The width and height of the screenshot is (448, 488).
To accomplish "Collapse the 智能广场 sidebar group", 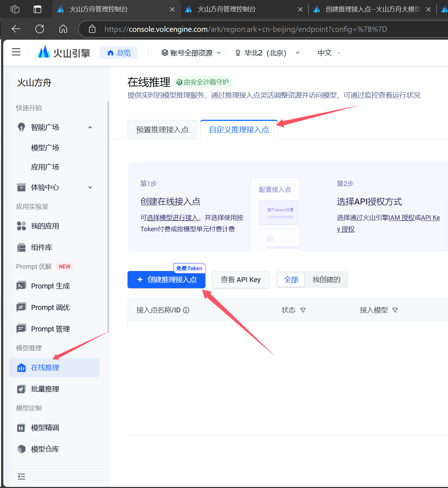I will [x=90, y=127].
